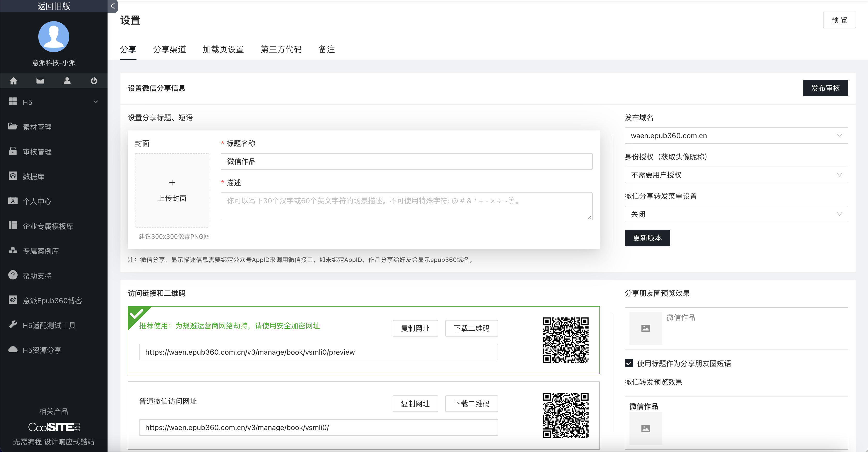Click the home icon in sidebar

click(x=13, y=81)
